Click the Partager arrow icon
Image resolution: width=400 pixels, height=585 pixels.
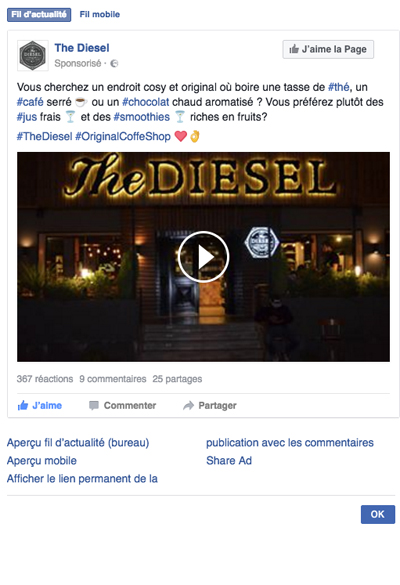pyautogui.click(x=188, y=406)
